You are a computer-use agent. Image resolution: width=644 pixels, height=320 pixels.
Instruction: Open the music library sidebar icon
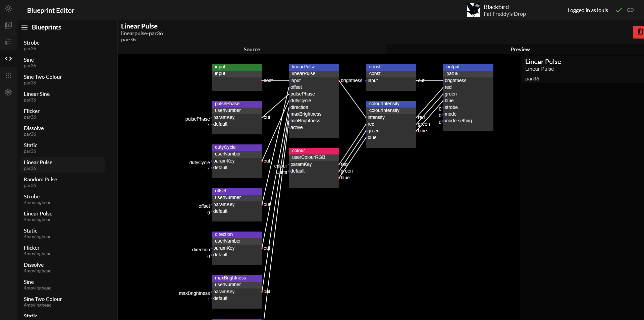click(8, 25)
